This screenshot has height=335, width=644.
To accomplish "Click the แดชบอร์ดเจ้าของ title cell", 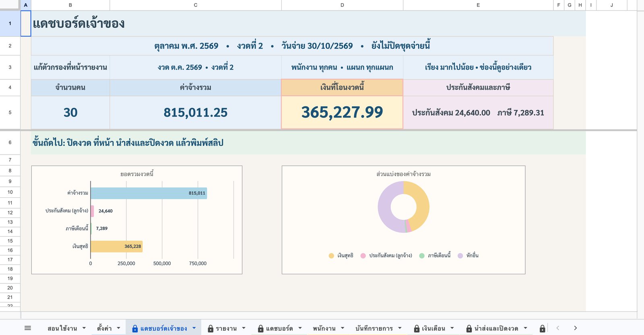I will click(x=78, y=23).
